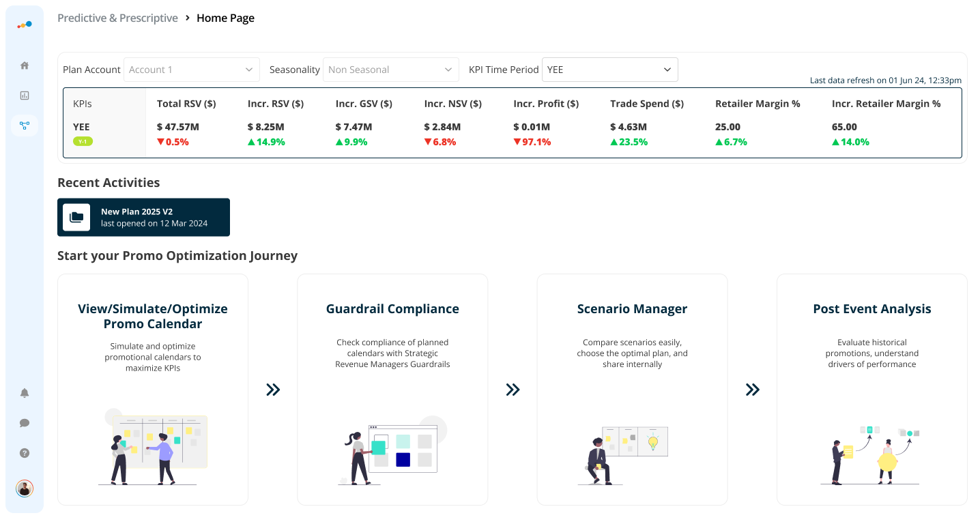The width and height of the screenshot is (980, 524).
Task: Click the Trade Spend ($) column header
Action: pos(647,104)
